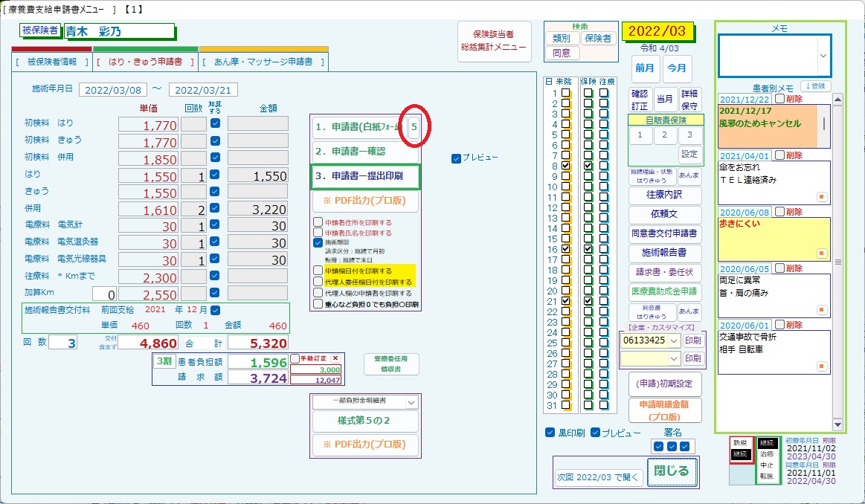Open the 一部負担金明細書 dropdown
Image resolution: width=865 pixels, height=504 pixels.
pos(411,403)
